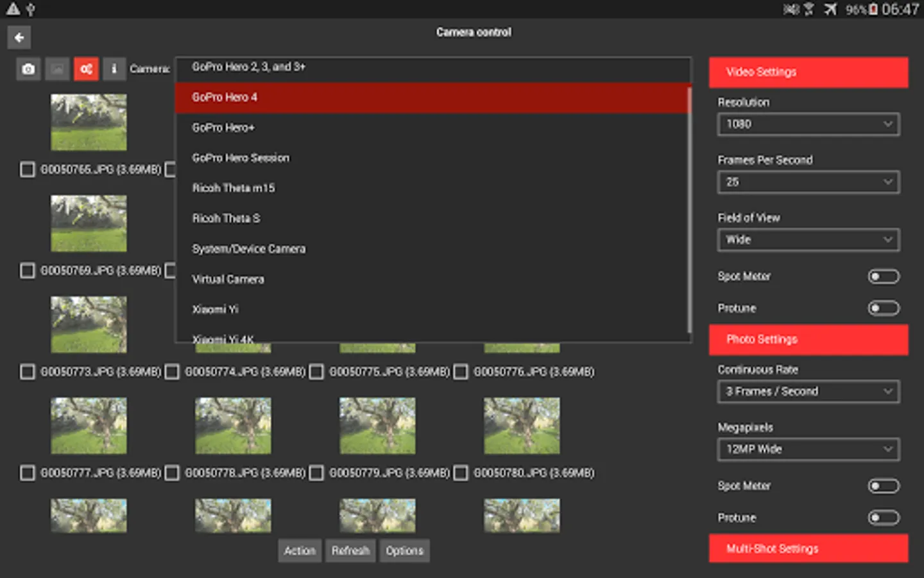Click the Options button
This screenshot has width=924, height=578.
click(x=405, y=550)
